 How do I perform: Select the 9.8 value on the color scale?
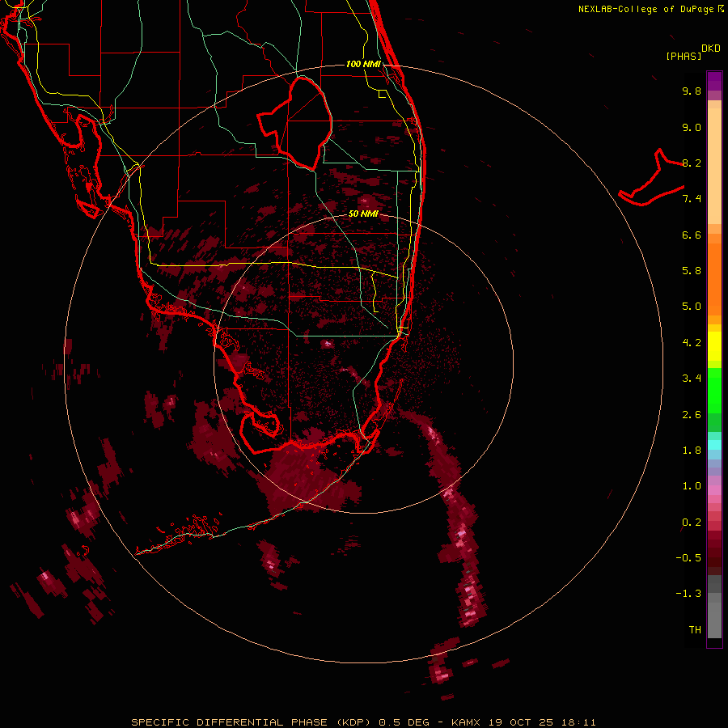pos(692,91)
